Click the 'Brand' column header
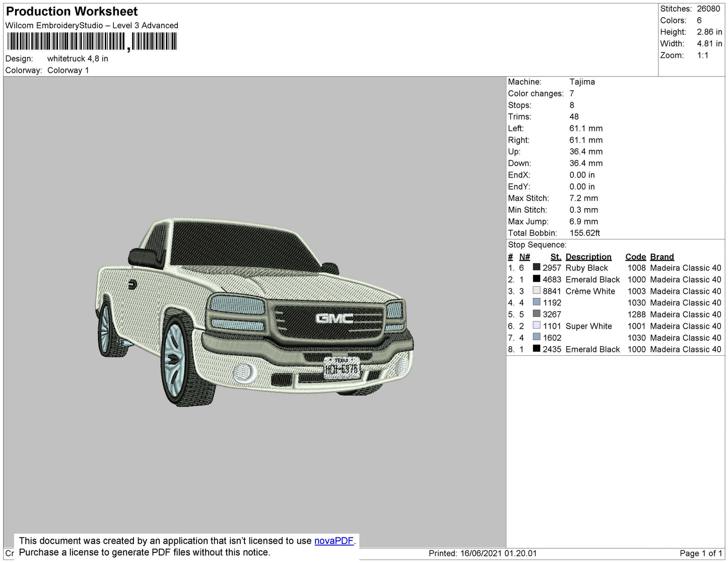 point(661,257)
